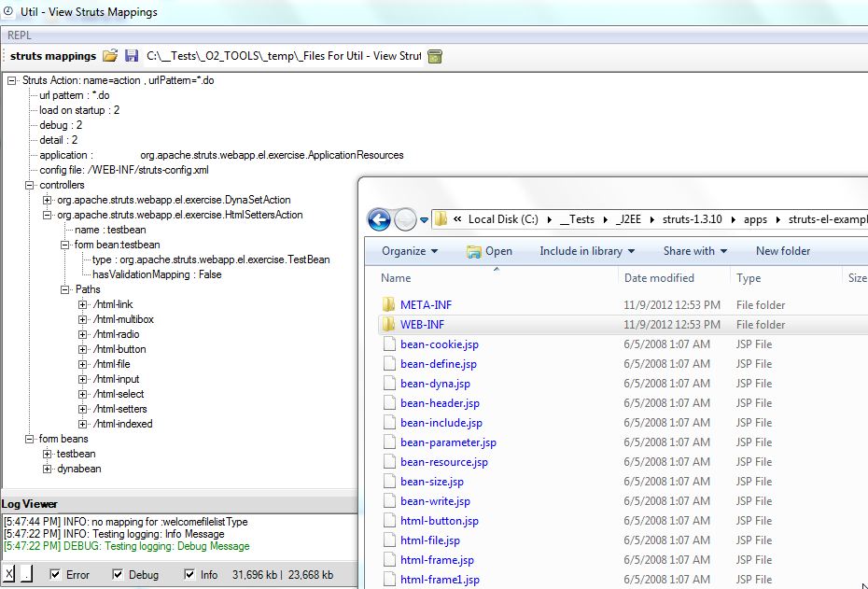This screenshot has height=589, width=868.
Task: Open struts mappings file with folder icon
Action: click(110, 55)
